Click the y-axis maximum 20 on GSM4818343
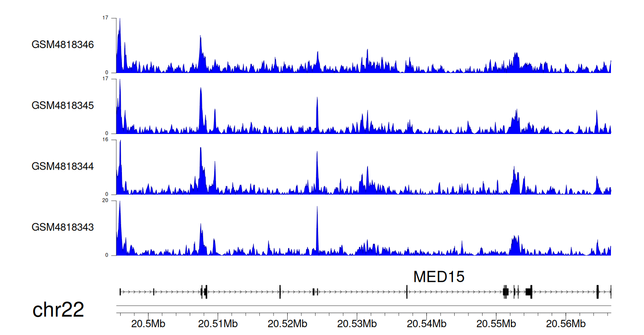644x335 pixels. click(x=105, y=201)
